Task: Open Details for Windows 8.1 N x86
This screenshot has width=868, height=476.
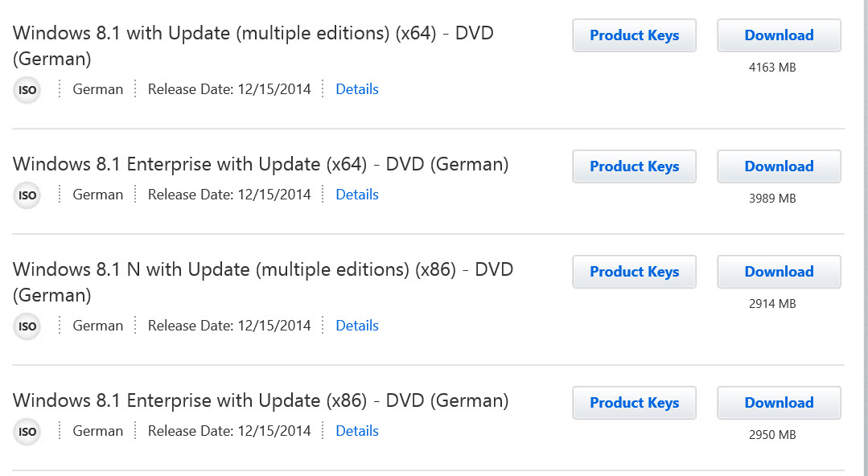Action: coord(357,326)
